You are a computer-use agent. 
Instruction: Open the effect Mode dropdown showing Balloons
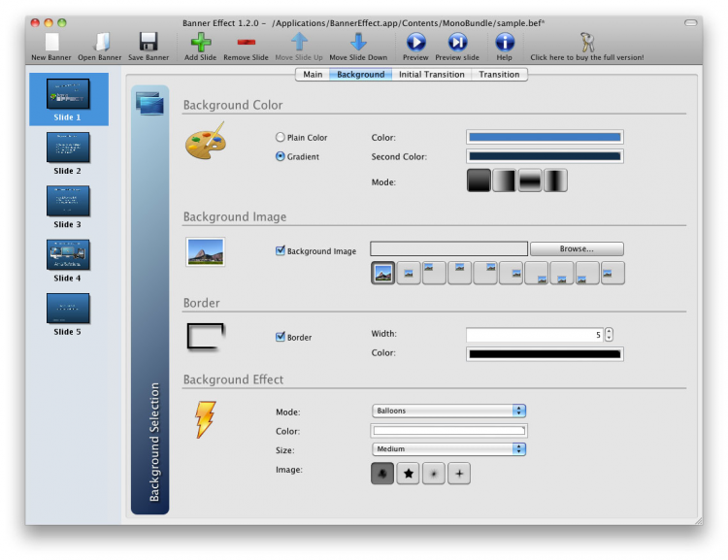448,411
